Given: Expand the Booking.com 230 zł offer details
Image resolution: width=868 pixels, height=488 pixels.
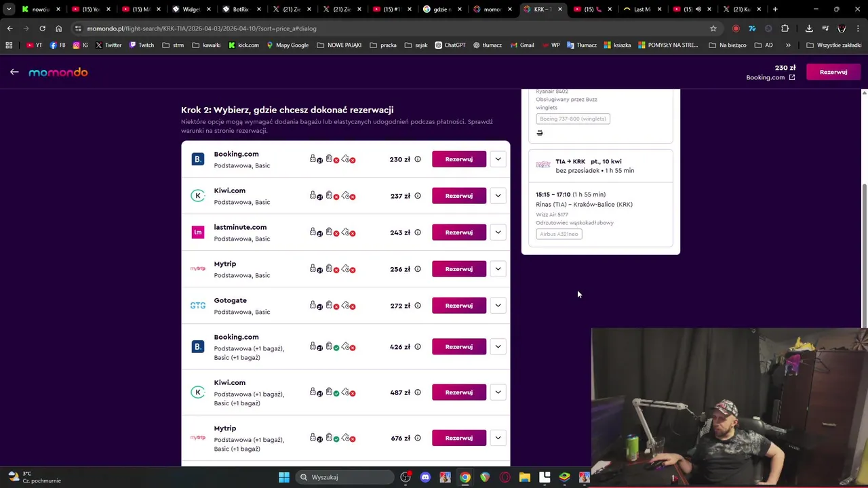Looking at the screenshot, I should coord(498,159).
